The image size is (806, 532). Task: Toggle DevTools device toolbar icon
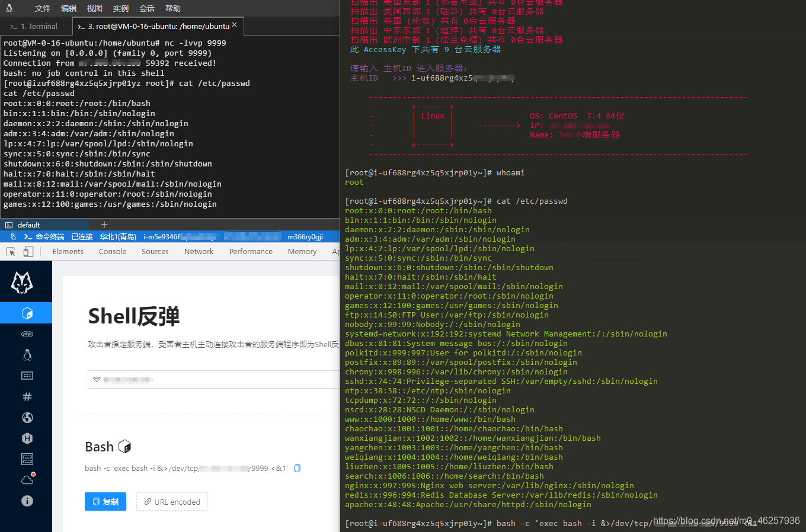click(x=28, y=252)
